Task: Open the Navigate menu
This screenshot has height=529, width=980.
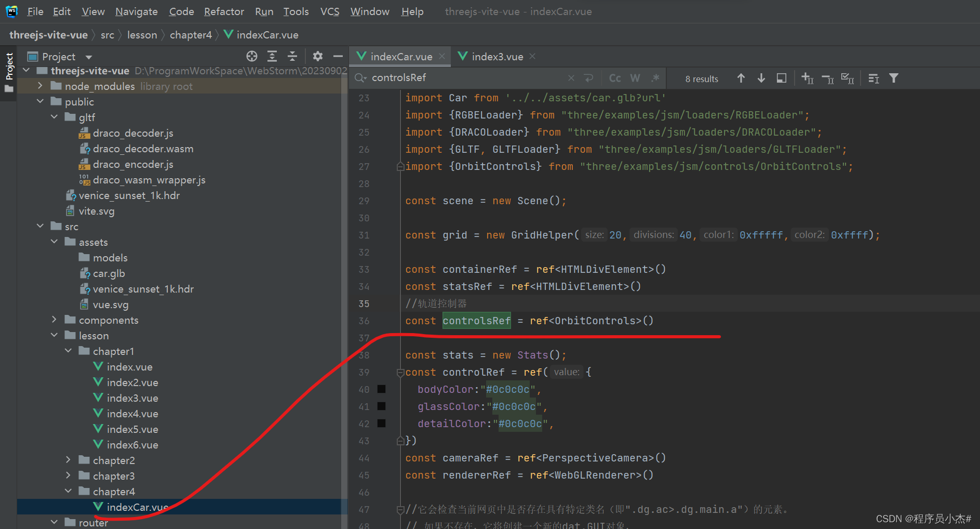Action: (x=137, y=11)
